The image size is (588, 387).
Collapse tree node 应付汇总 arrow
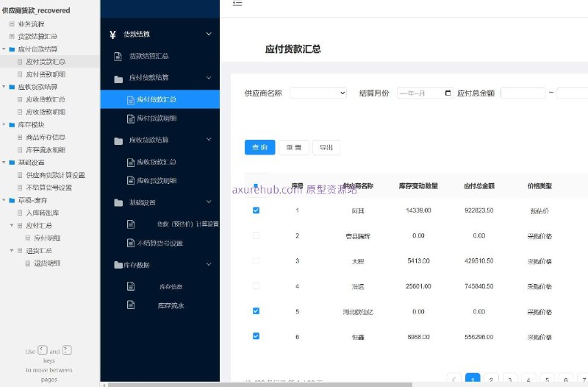[x=12, y=225]
